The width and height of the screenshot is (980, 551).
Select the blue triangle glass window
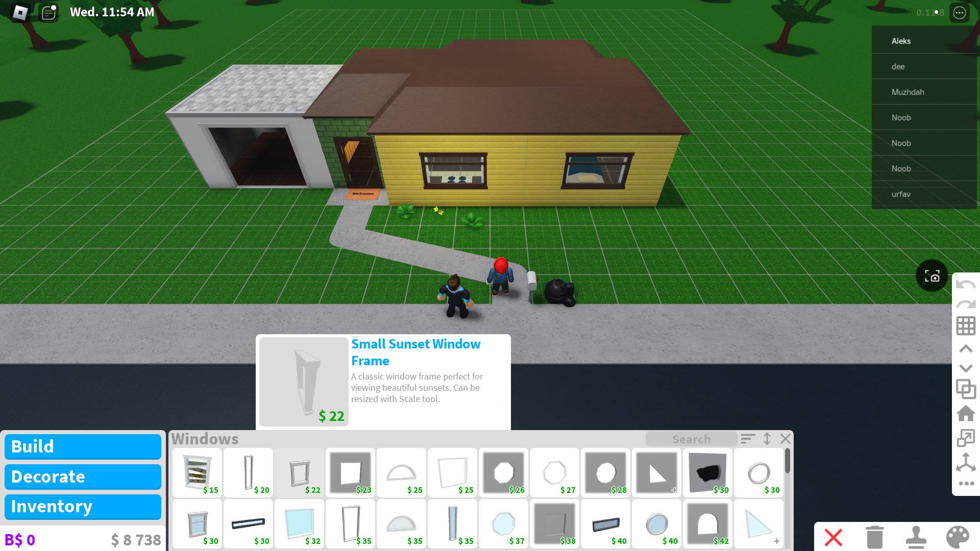point(758,524)
